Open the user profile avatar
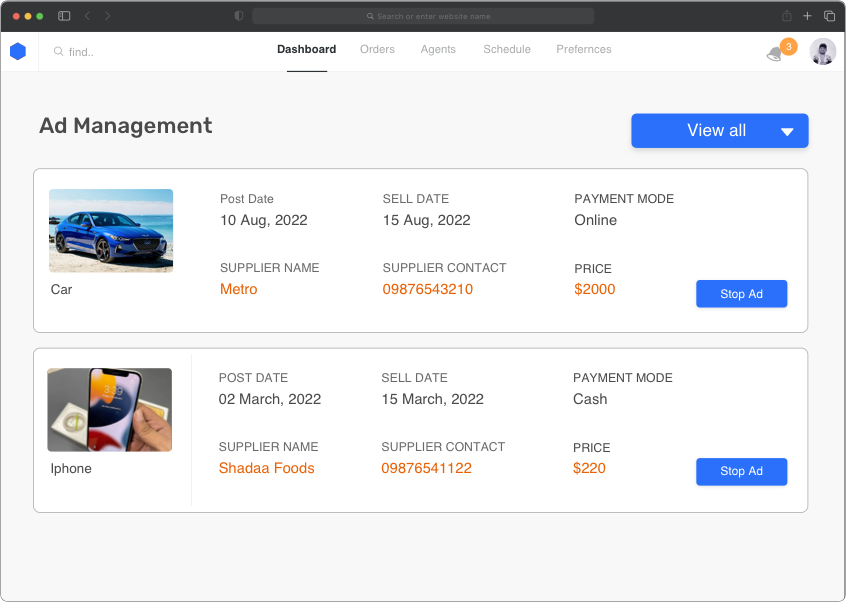This screenshot has width=846, height=602. pos(822,51)
